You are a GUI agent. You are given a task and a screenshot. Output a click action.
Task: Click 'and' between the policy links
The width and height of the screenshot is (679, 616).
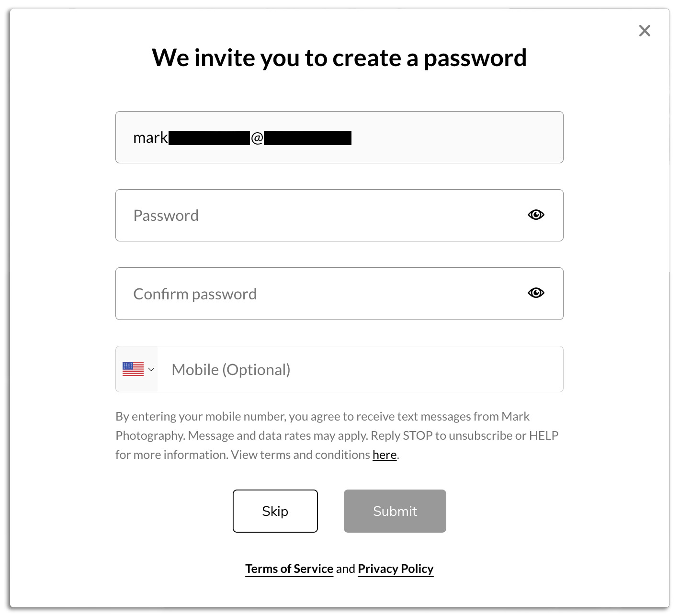(x=345, y=569)
